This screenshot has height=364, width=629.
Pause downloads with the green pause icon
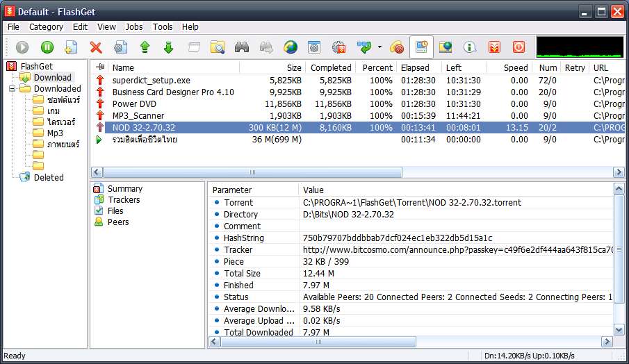tap(47, 47)
